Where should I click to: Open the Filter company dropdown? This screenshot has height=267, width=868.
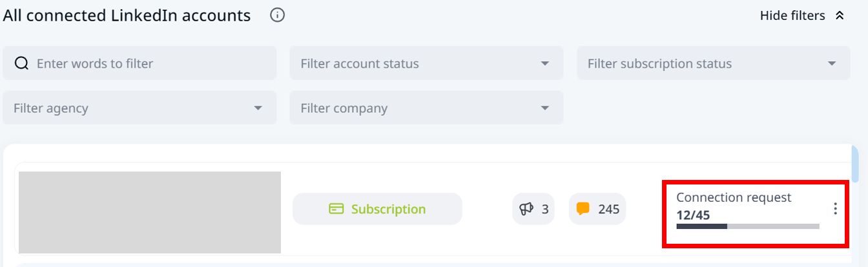point(426,108)
